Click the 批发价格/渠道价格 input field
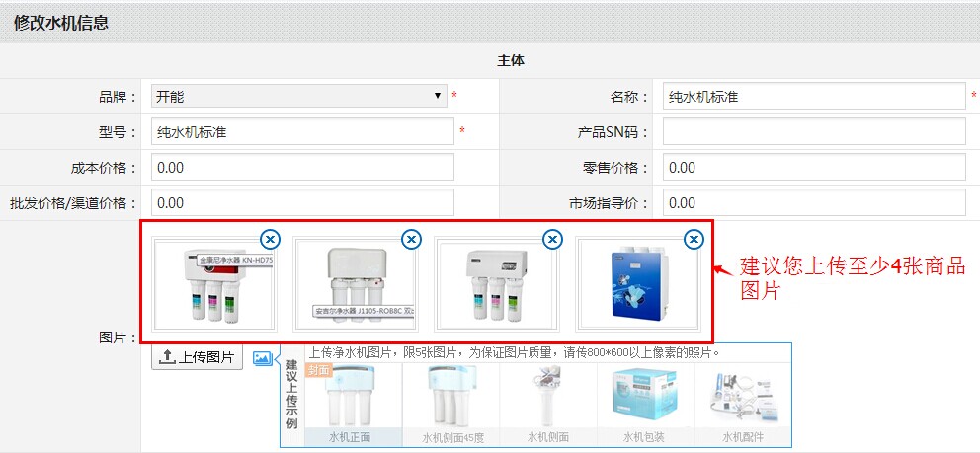 click(x=302, y=202)
